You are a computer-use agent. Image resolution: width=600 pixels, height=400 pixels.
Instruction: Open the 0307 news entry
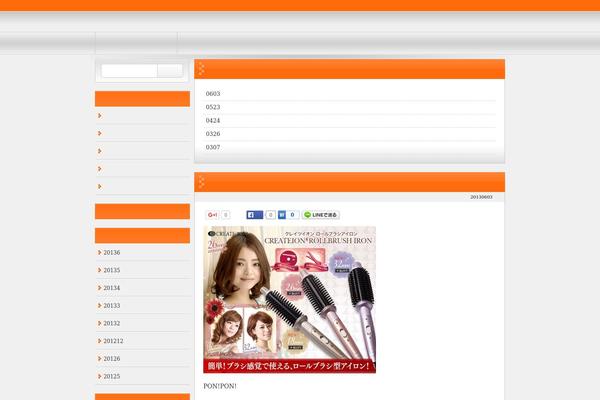pos(213,147)
